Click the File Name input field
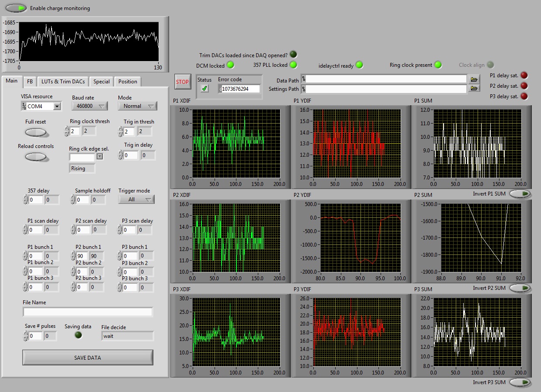This screenshot has width=541, height=392. click(88, 312)
